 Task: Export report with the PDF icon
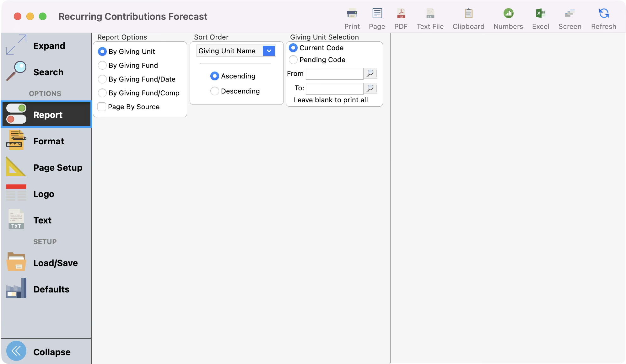[401, 13]
